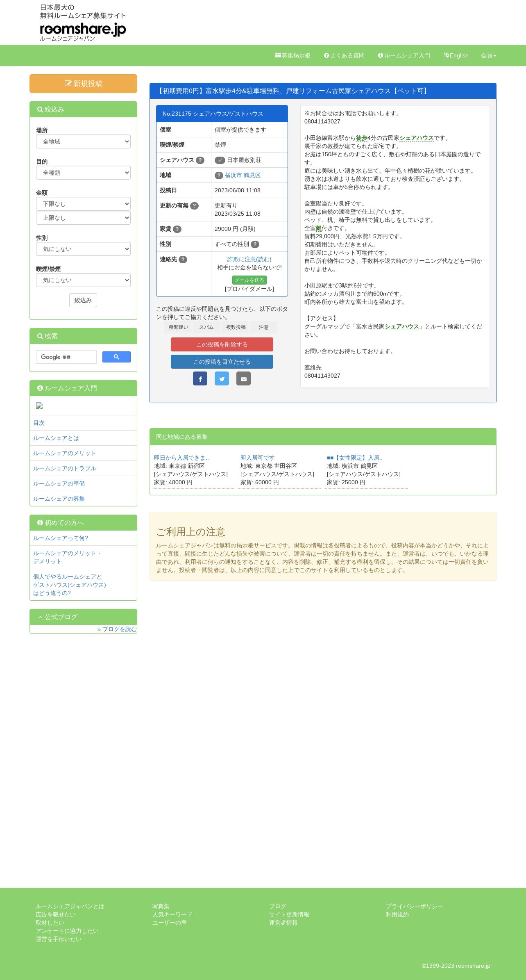This screenshot has width=526, height=980.
Task: Report the post as スパム
Action: (206, 327)
